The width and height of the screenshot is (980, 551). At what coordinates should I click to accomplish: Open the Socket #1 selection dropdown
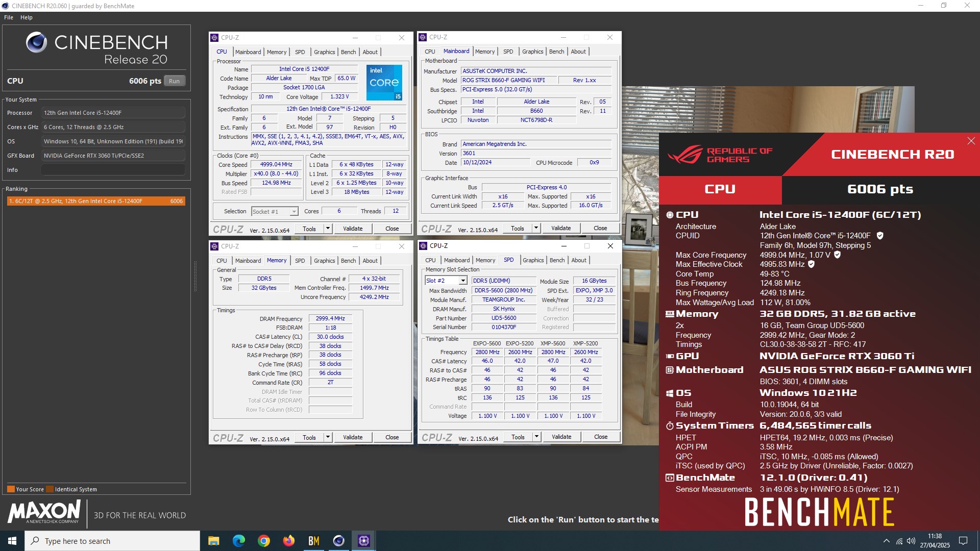coord(294,211)
